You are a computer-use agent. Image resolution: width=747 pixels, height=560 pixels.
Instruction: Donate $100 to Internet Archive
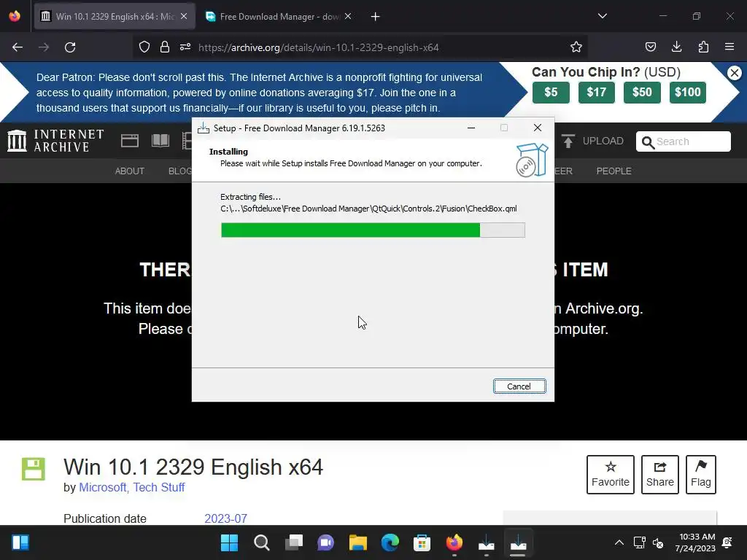pyautogui.click(x=687, y=93)
